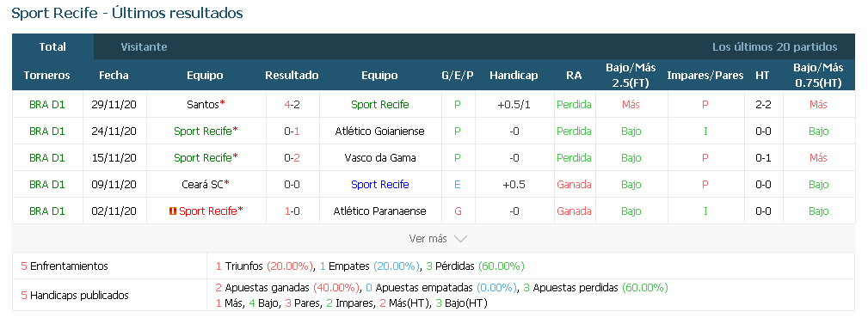Click the Atlético Paranaense team link
This screenshot has width=868, height=318.
coord(379,211)
